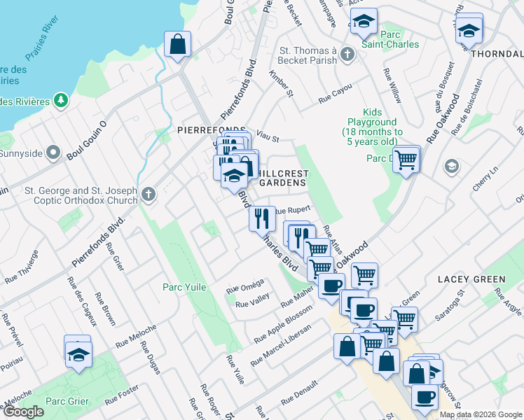The height and width of the screenshot is (420, 524).
Task: Click the Rue Valley street label
Action: [252, 301]
